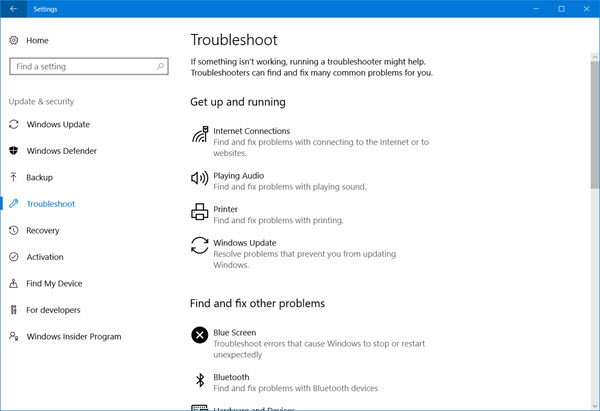Click the Printer troubleshooter icon
Screen dimensions: 600x411
[x=199, y=213]
